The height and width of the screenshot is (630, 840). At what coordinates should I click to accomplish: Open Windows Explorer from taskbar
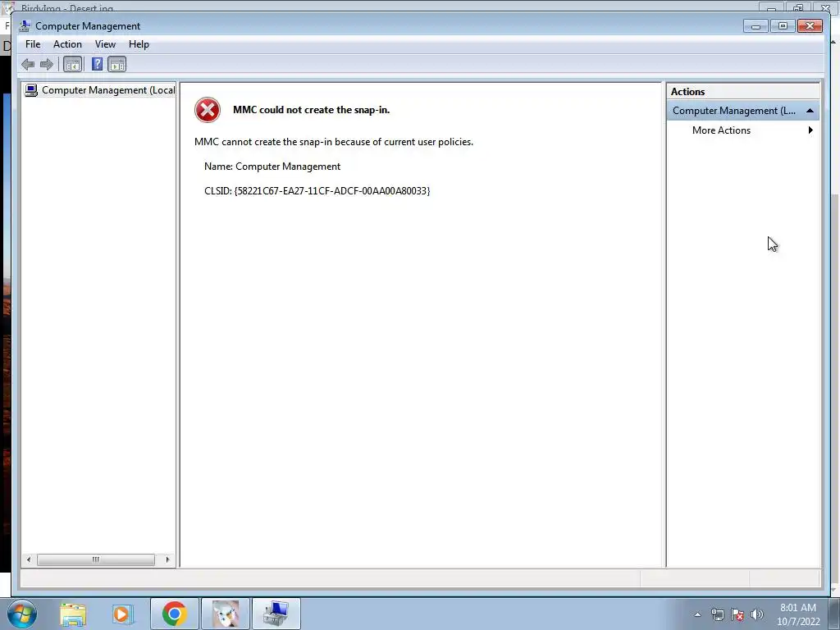pyautogui.click(x=73, y=614)
